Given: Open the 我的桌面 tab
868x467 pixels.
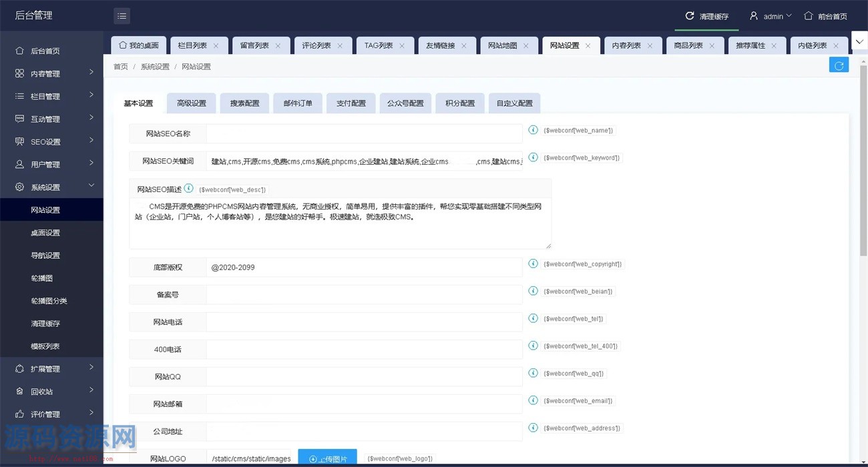Looking at the screenshot, I should pyautogui.click(x=139, y=45).
